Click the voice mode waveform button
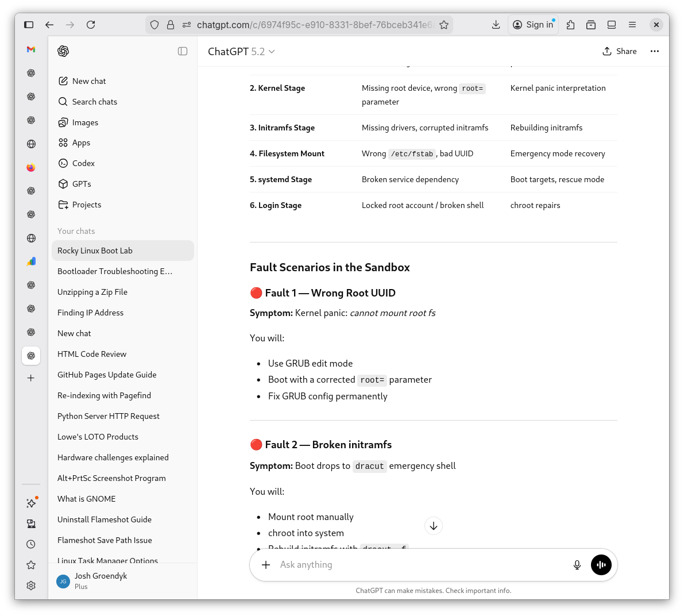Screen dimensions: 684x616 click(601, 565)
